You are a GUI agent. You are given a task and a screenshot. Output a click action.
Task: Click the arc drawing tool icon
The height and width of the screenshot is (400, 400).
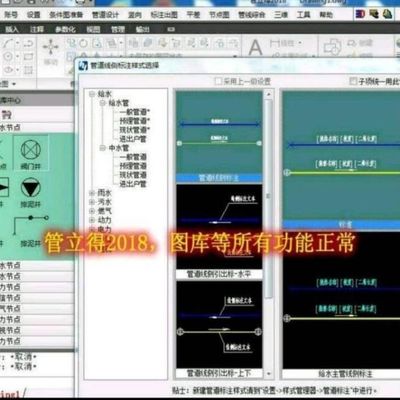point(9,43)
